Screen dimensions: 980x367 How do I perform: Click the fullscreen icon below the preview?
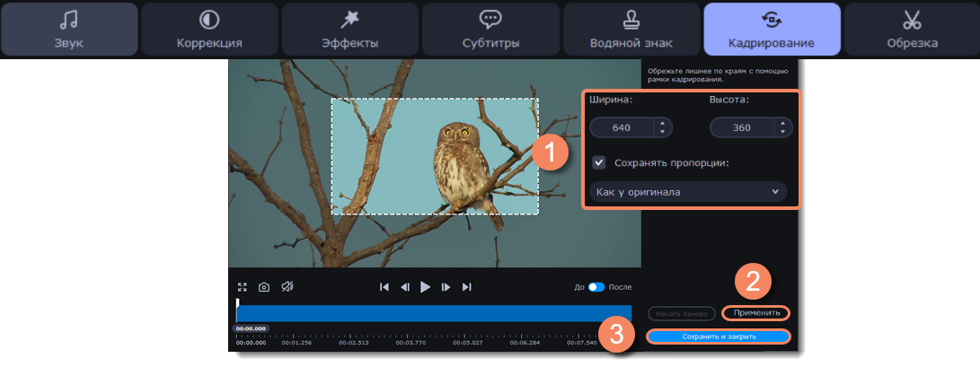pos(242,287)
